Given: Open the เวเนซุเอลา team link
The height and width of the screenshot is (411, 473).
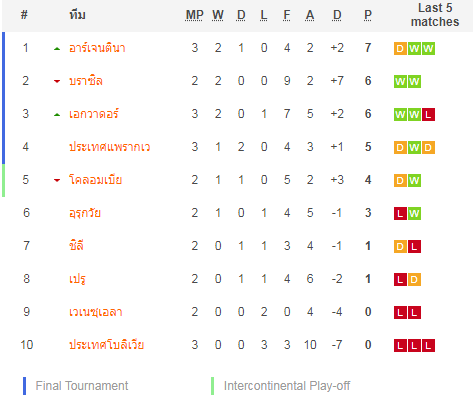Looking at the screenshot, I should 96,312.
